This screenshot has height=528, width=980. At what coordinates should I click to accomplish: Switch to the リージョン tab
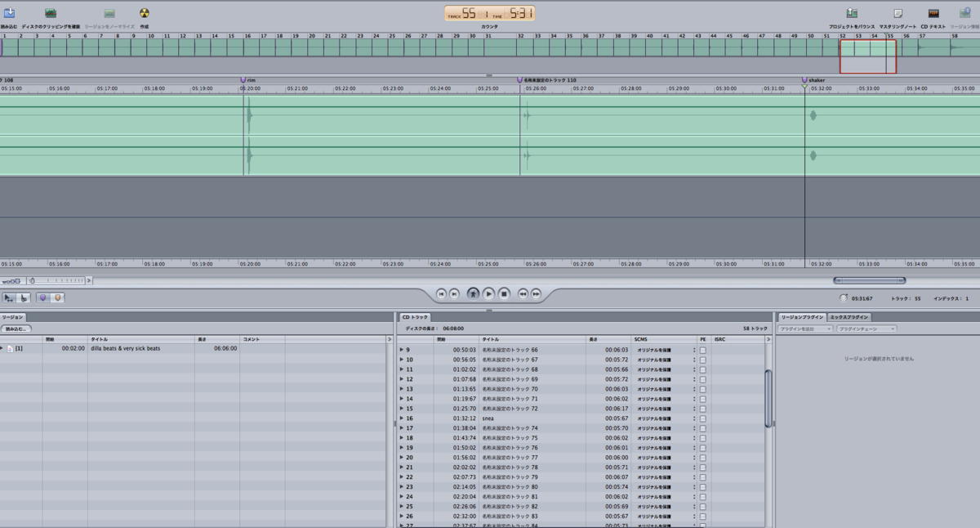[x=12, y=317]
